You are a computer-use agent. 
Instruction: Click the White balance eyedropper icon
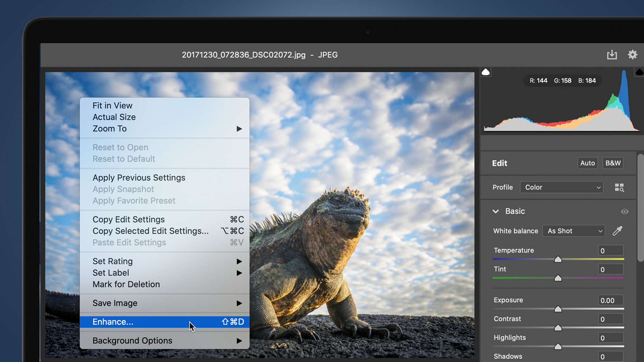[x=618, y=231]
